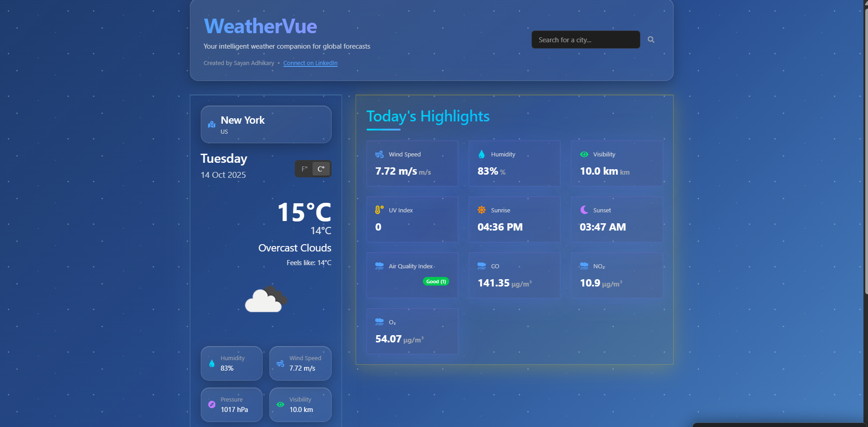Select the O₃ ozone highlight card
This screenshot has height=427, width=868.
412,331
